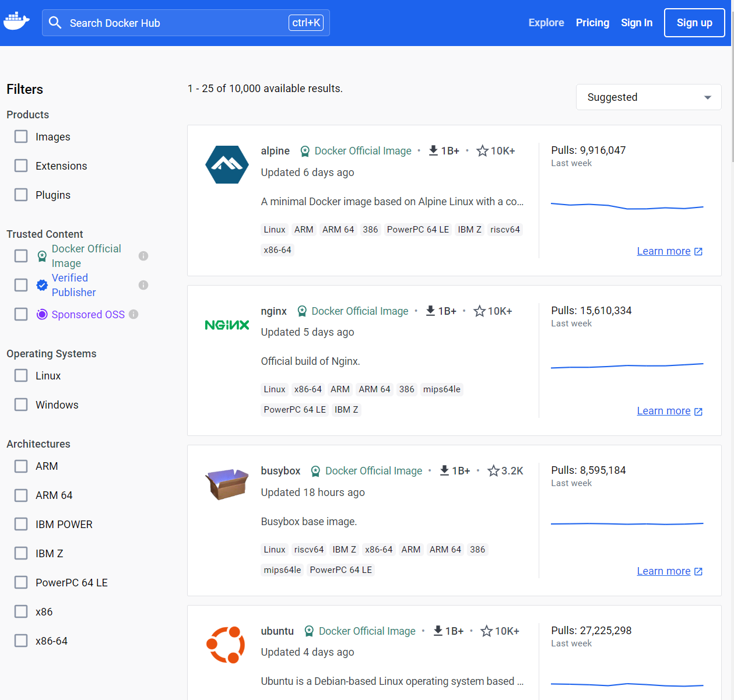This screenshot has height=700, width=734.
Task: Click external link icon beside alpine Learn more
Action: (698, 252)
